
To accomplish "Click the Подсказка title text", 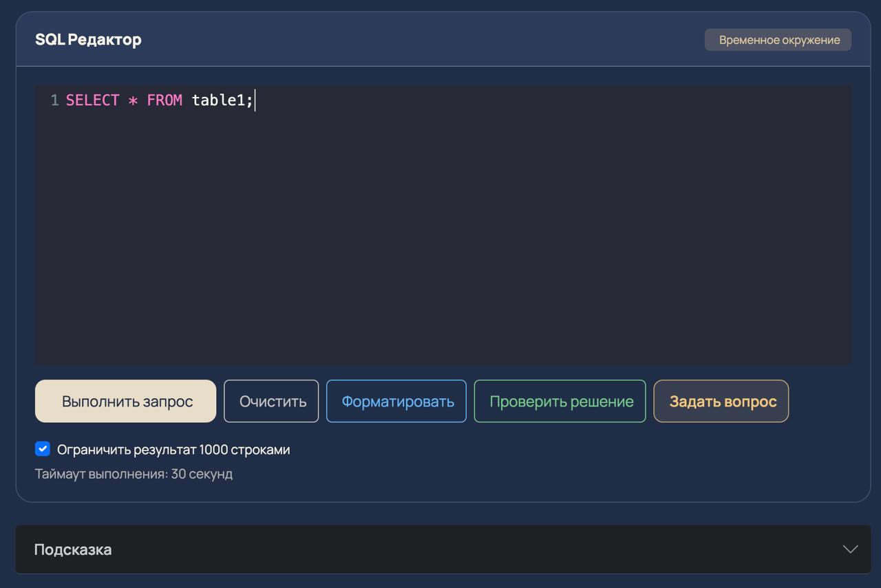I will pos(73,549).
